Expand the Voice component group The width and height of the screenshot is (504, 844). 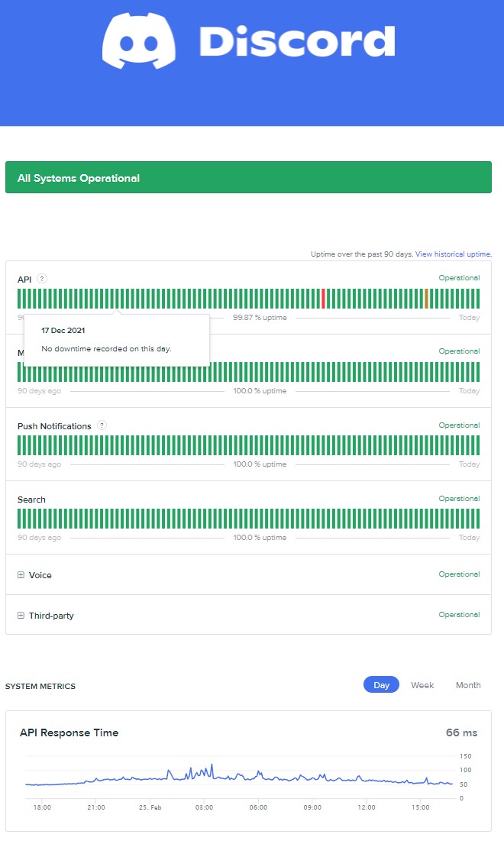tap(21, 575)
